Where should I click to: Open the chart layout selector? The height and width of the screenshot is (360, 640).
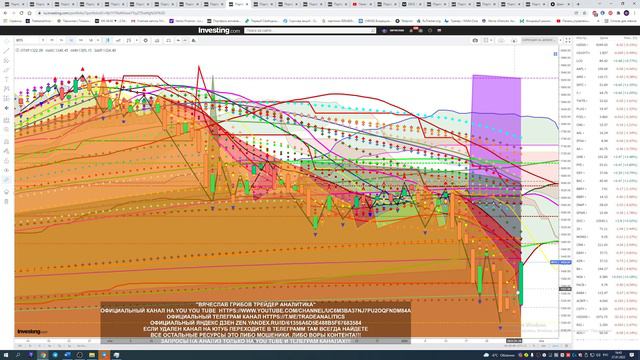(x=486, y=40)
